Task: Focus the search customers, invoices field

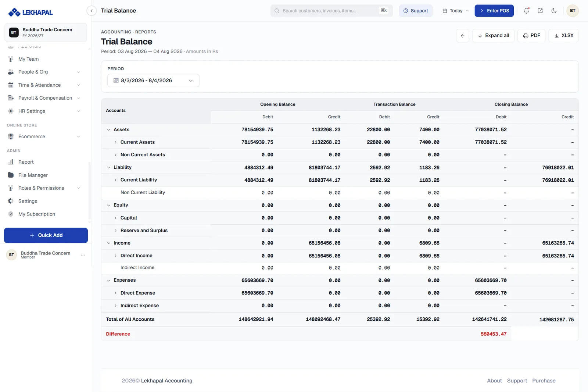Action: point(331,11)
